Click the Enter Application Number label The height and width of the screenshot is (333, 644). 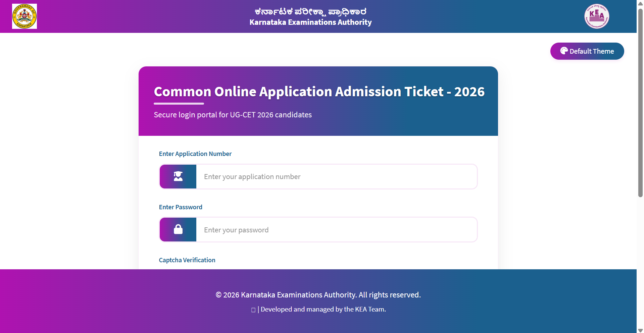coord(195,154)
